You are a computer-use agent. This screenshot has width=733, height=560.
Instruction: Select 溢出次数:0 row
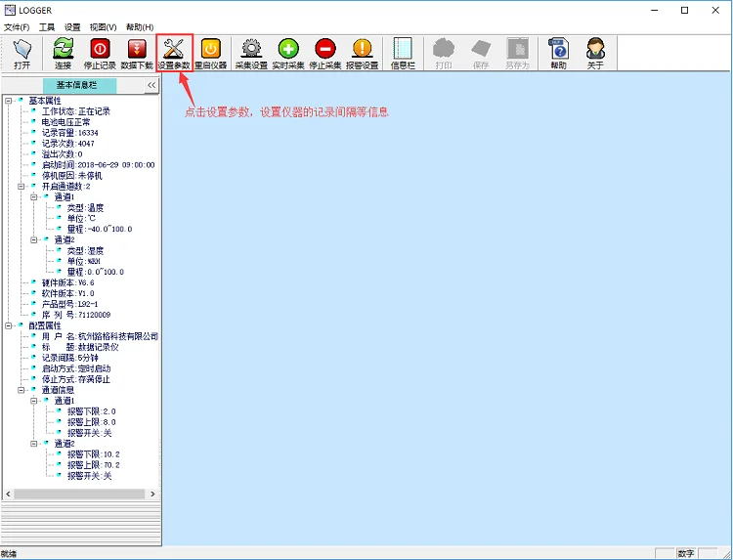[x=62, y=154]
